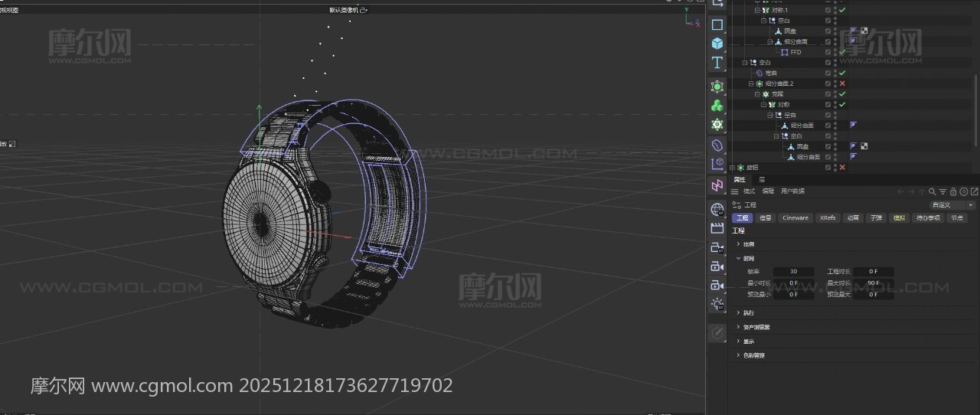Click the 帧率 value field showing 30
The height and width of the screenshot is (415, 980).
(x=793, y=272)
